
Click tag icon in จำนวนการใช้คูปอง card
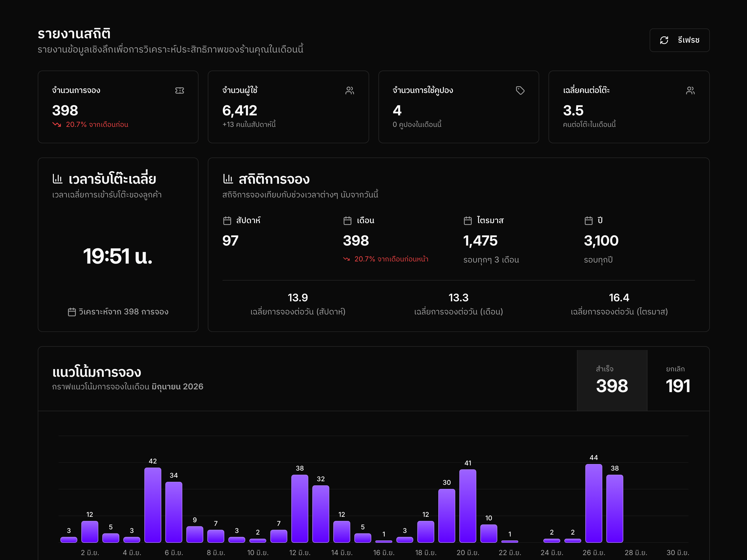pyautogui.click(x=520, y=91)
